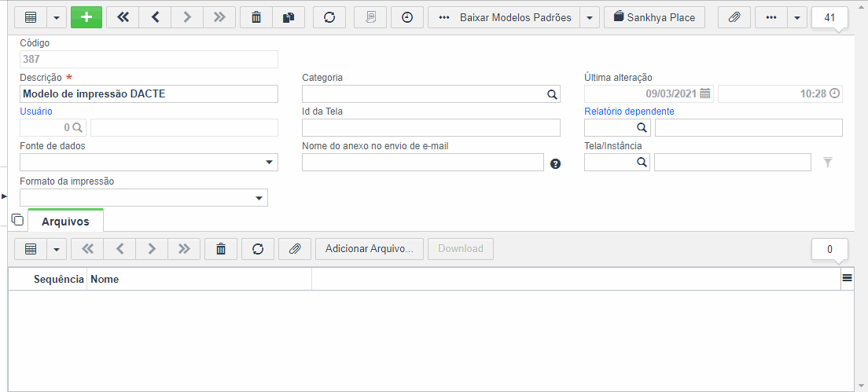Click the help question mark icon
The image size is (868, 392).
556,163
